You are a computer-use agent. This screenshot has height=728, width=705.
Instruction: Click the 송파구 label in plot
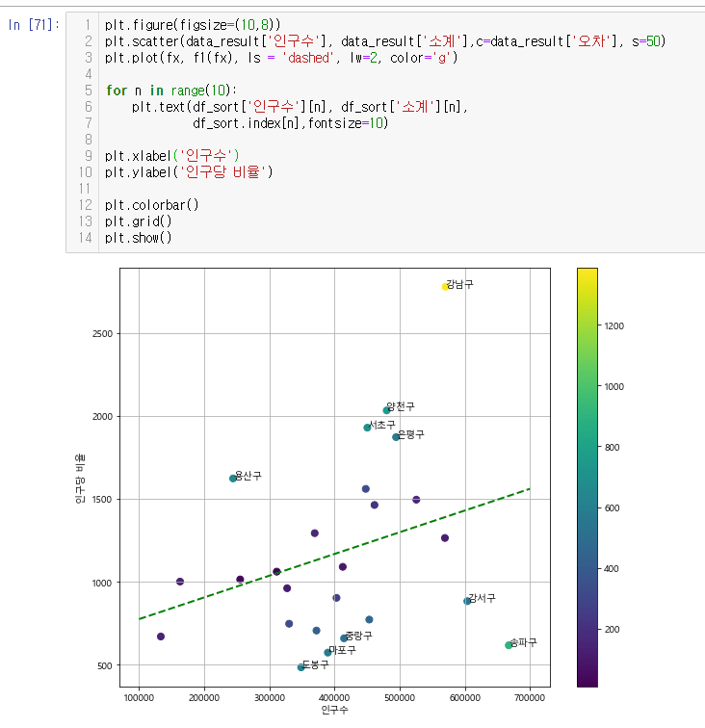click(x=523, y=641)
